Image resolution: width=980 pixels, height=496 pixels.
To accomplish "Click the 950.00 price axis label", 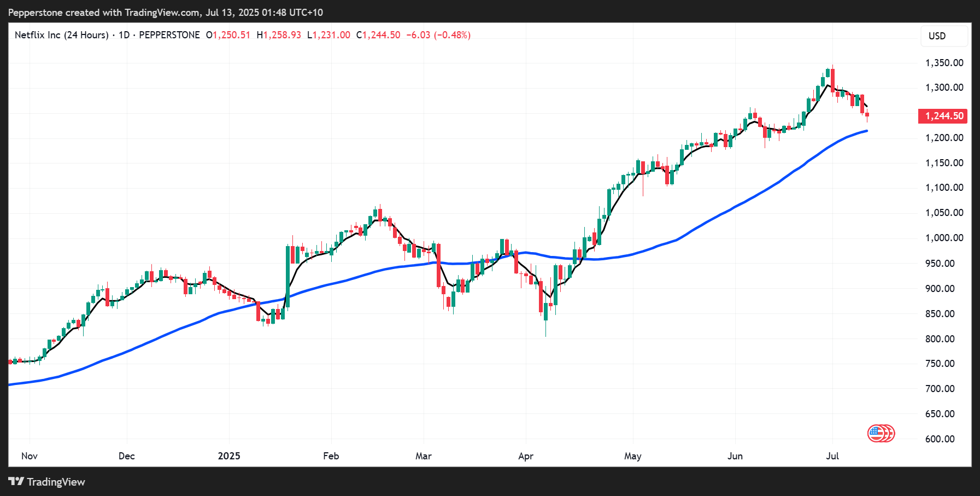I will click(940, 264).
